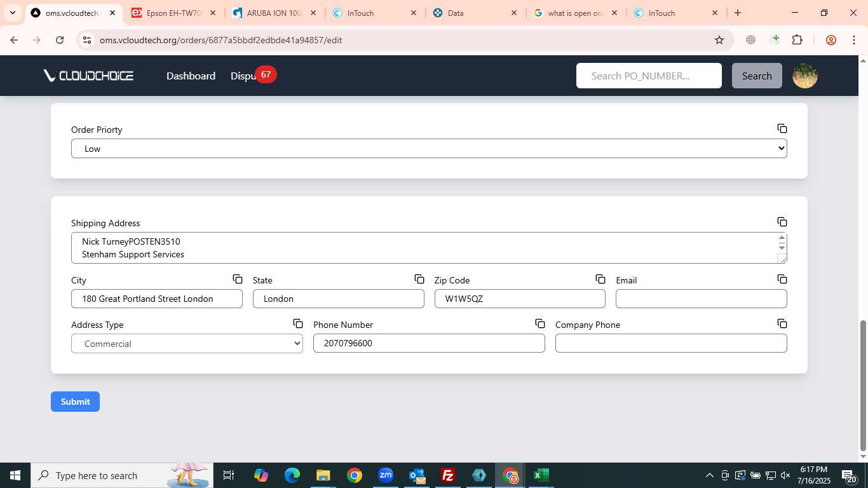Open tab search dropdown in Chrome
Image resolution: width=868 pixels, height=488 pixels.
click(x=12, y=13)
